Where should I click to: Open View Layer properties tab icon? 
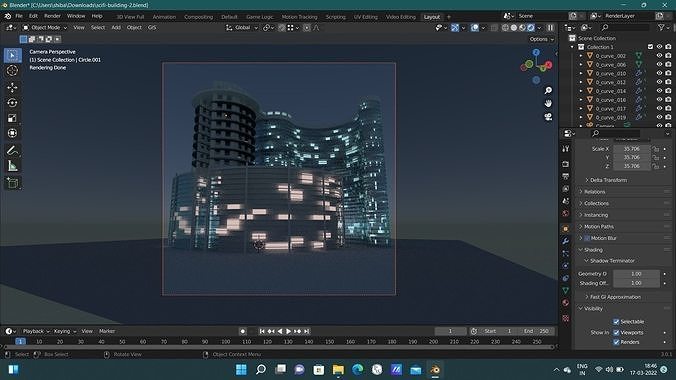click(566, 189)
